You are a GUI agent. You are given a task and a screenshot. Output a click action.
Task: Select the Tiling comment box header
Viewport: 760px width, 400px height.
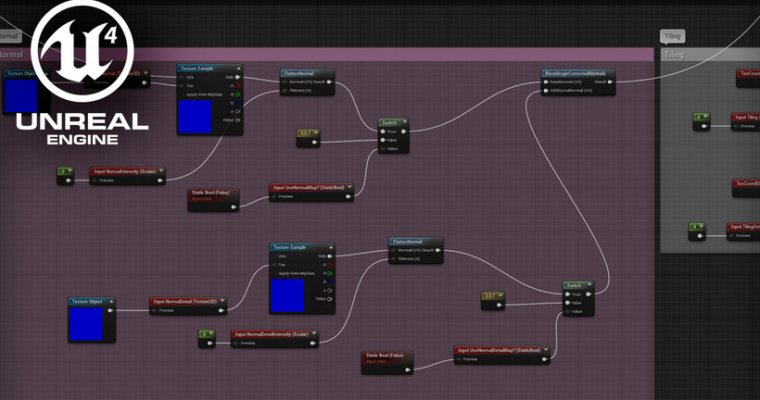(x=710, y=55)
